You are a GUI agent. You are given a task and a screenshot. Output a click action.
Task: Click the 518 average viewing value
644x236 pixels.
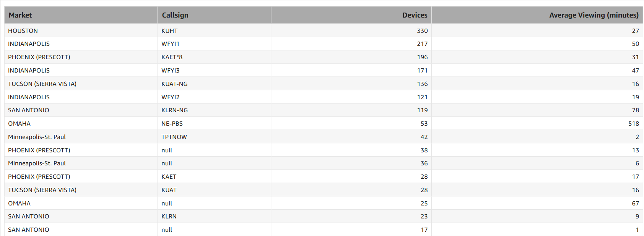pos(633,124)
